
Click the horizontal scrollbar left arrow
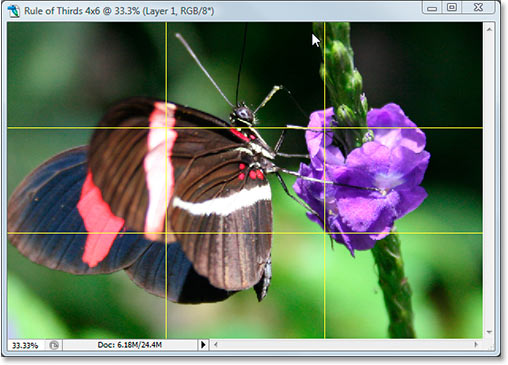[216, 345]
